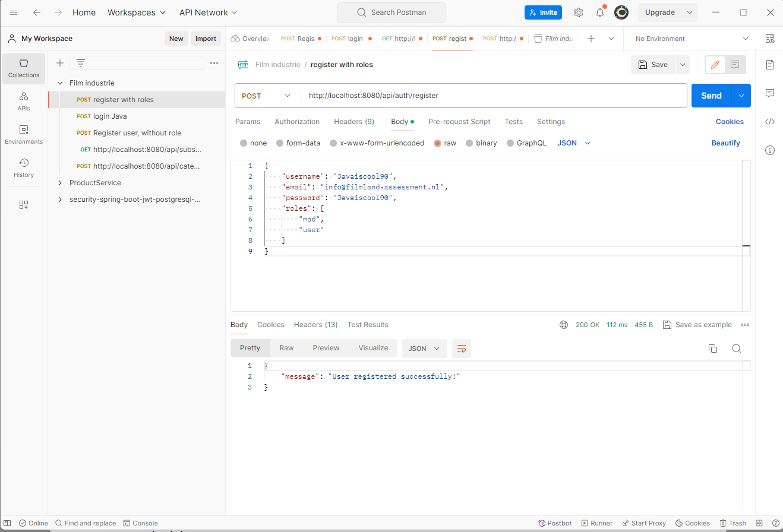Switch to the Authorization tab
The height and width of the screenshot is (532, 783).
tap(297, 122)
